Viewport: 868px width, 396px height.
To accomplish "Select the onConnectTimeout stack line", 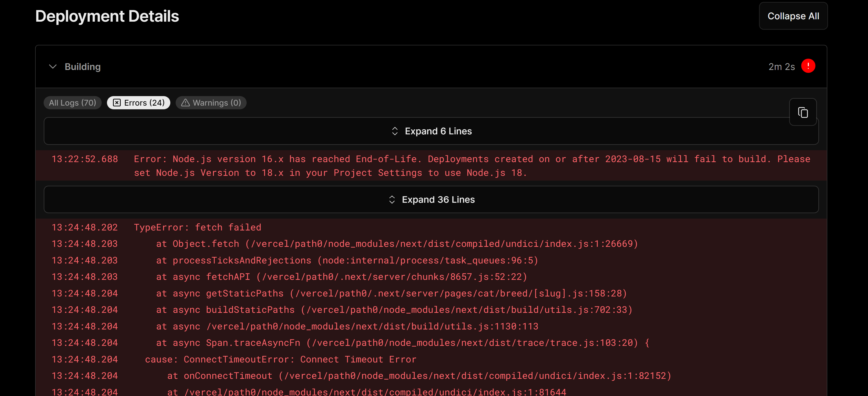I will [x=419, y=376].
